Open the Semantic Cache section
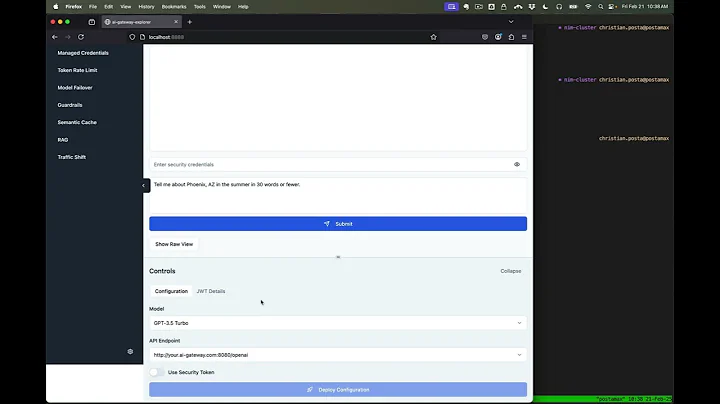 coord(77,123)
